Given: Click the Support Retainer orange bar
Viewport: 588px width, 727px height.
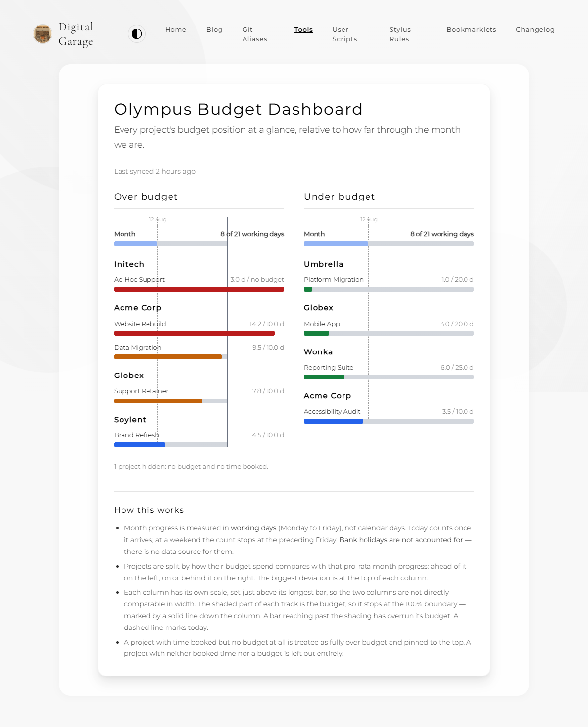Looking at the screenshot, I should pos(158,401).
